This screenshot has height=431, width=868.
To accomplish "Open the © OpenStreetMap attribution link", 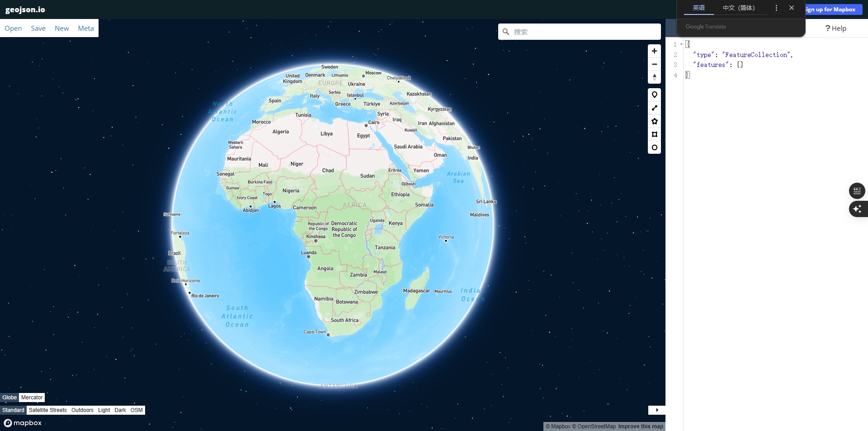I will [x=594, y=426].
